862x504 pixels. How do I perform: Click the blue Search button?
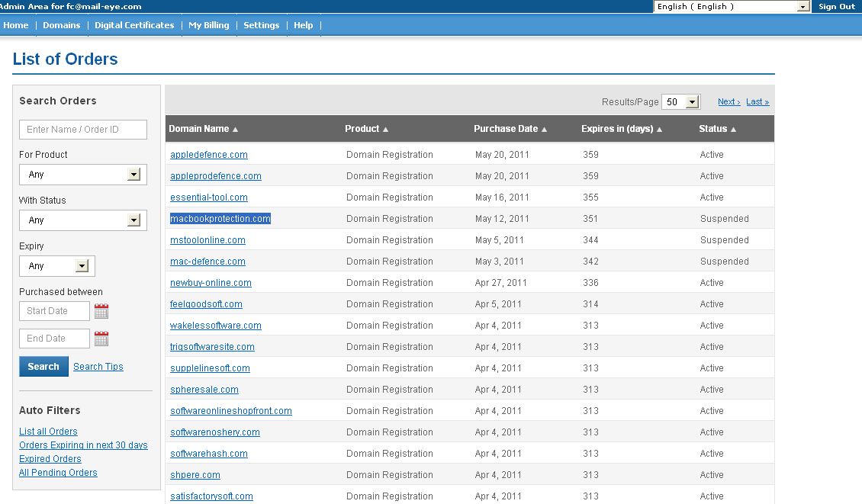pos(43,367)
